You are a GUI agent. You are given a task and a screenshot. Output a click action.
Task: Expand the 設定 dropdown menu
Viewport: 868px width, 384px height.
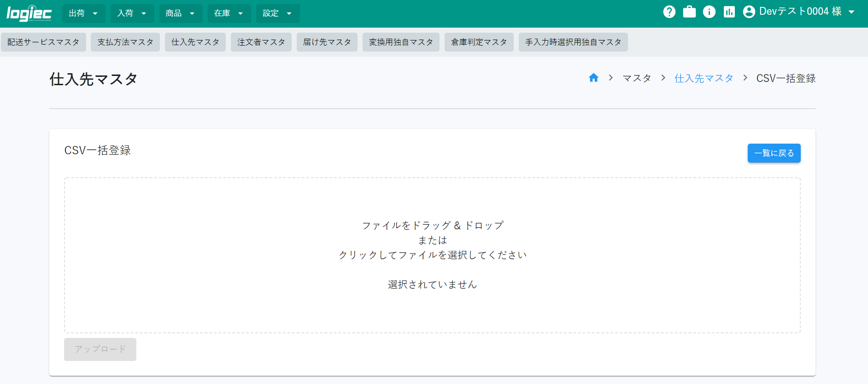point(278,13)
